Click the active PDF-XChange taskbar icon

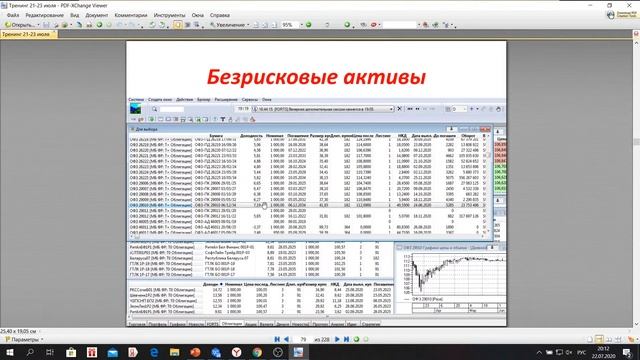pos(298,352)
